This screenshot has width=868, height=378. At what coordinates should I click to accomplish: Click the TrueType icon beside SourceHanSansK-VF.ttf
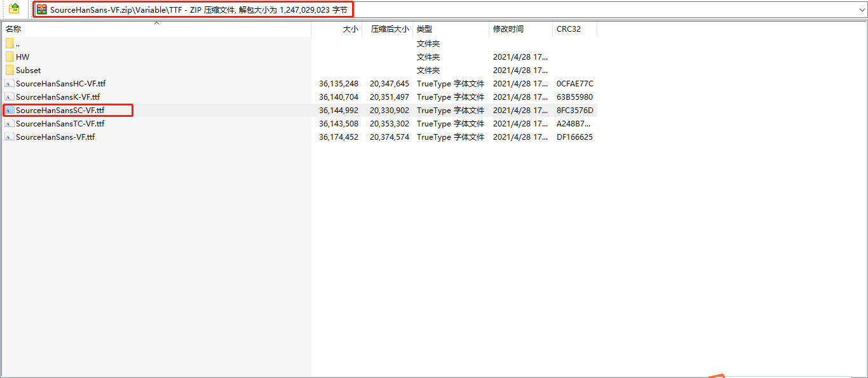(9, 97)
